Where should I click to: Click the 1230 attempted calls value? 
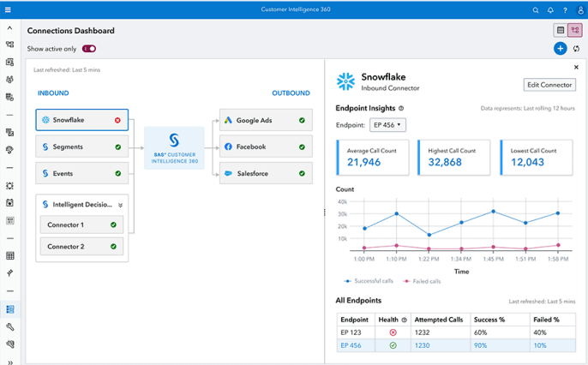tap(423, 345)
